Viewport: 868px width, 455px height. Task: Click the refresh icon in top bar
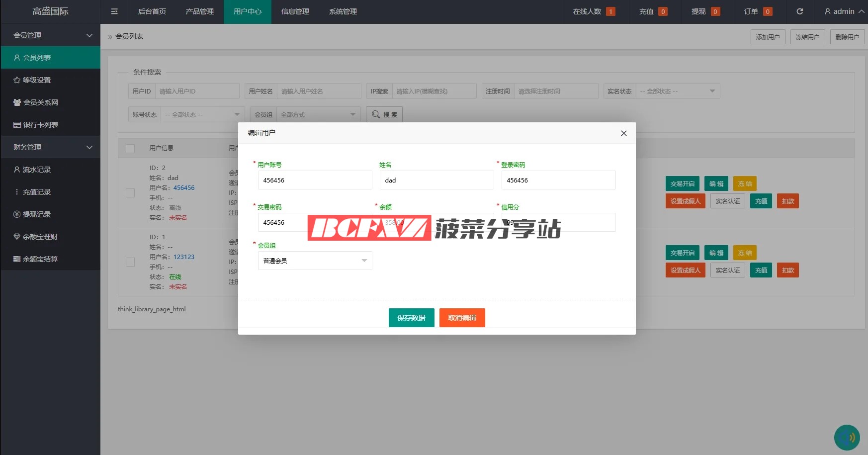799,11
